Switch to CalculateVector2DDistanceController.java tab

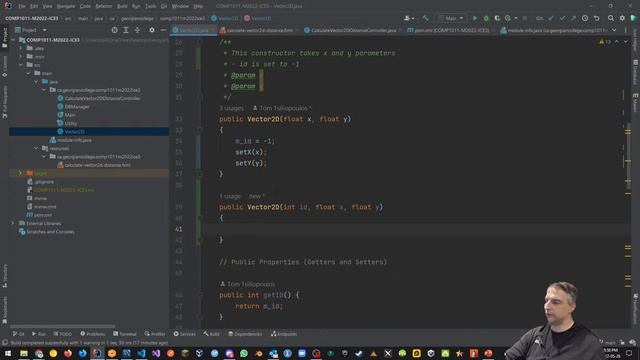click(351, 30)
